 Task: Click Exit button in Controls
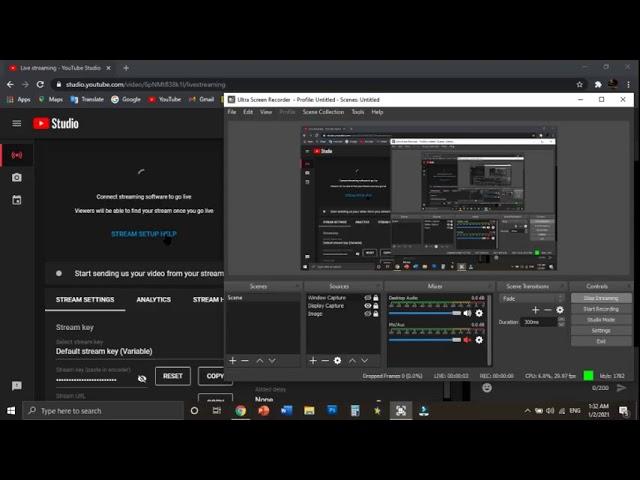(601, 341)
